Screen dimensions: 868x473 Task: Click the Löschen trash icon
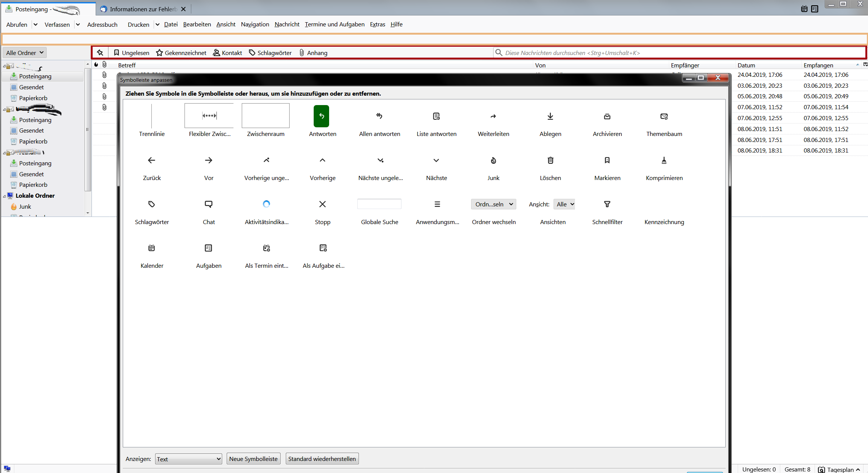point(550,160)
